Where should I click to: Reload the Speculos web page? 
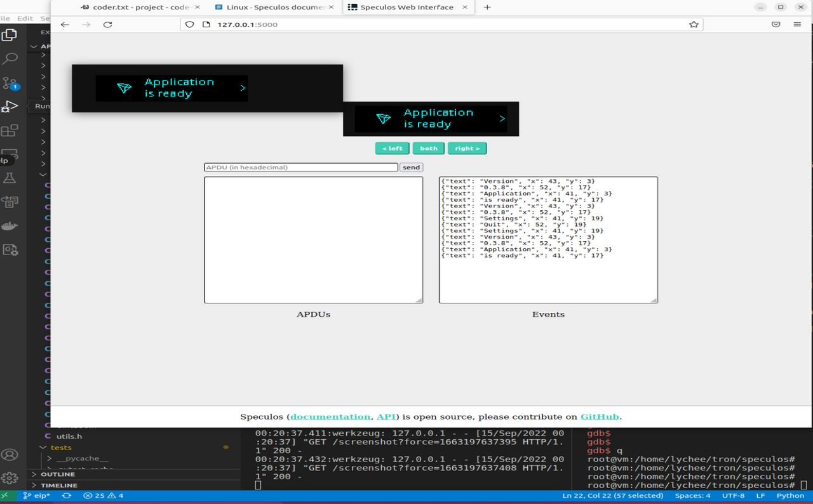tap(107, 25)
